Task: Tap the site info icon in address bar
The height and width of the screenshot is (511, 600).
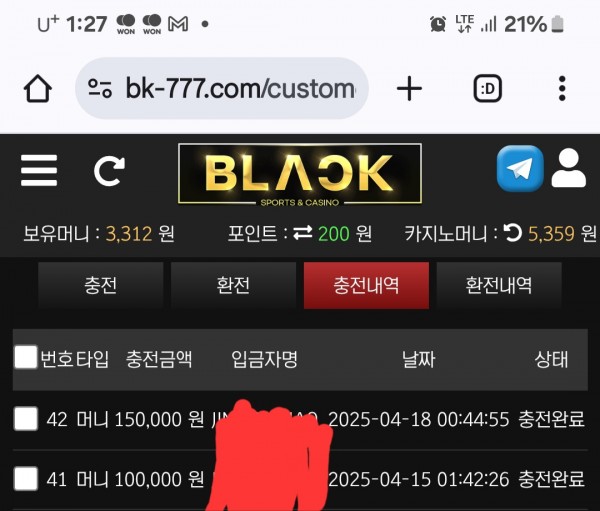Action: point(100,88)
